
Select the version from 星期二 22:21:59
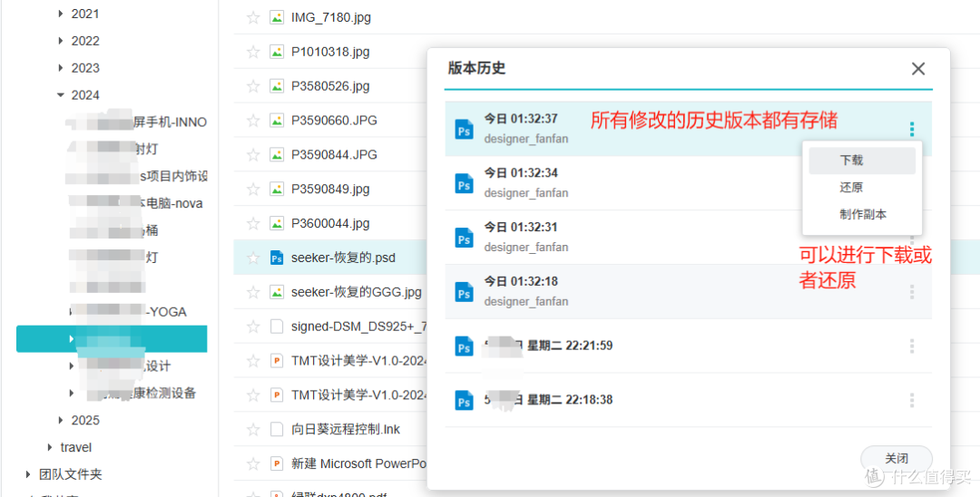point(688,346)
